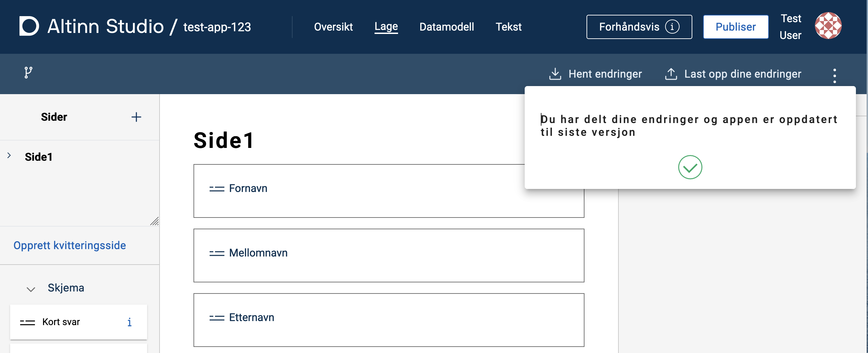Click the info icon in the Forhåndsvis button
This screenshot has width=868, height=353.
[x=672, y=27]
